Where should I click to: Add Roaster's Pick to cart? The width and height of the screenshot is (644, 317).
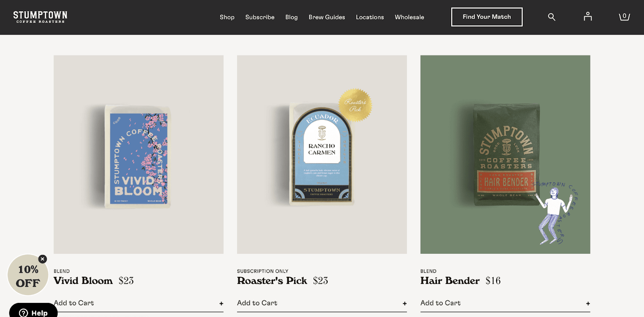pos(322,303)
